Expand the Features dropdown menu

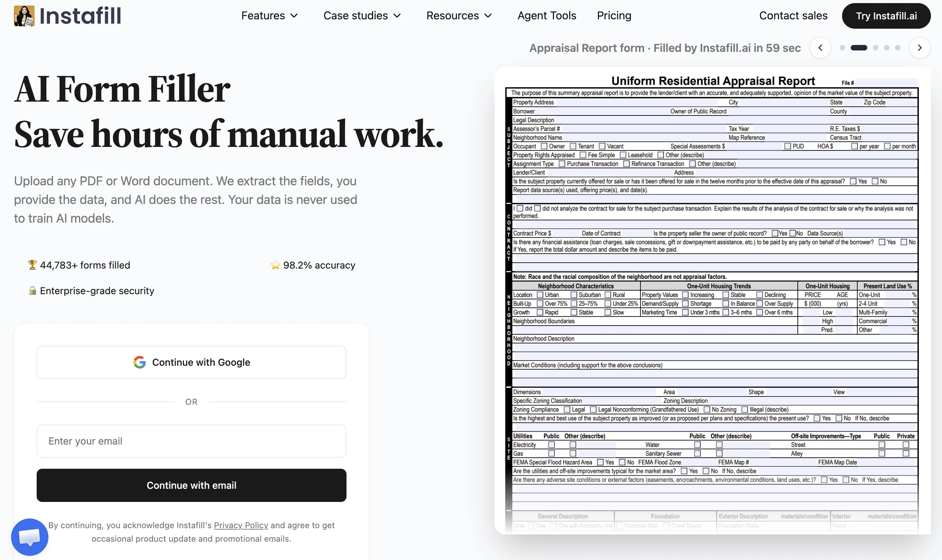coord(269,16)
